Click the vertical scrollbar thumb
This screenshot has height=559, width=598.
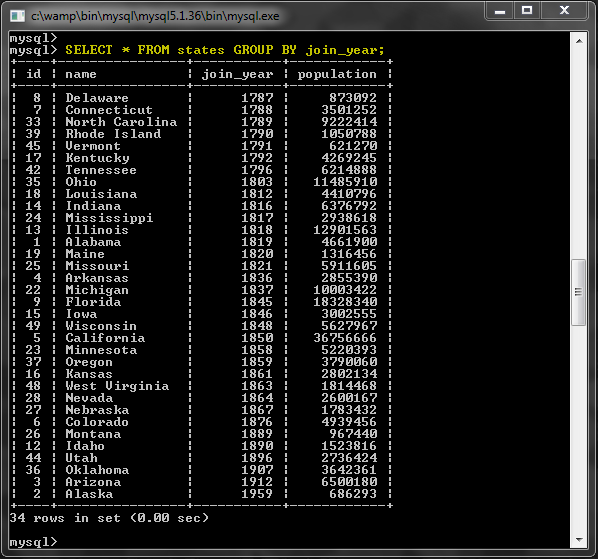click(579, 292)
